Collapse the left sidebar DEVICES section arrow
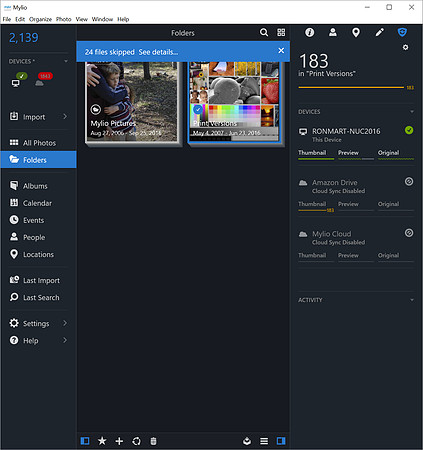This screenshot has width=423, height=450. 66,61
